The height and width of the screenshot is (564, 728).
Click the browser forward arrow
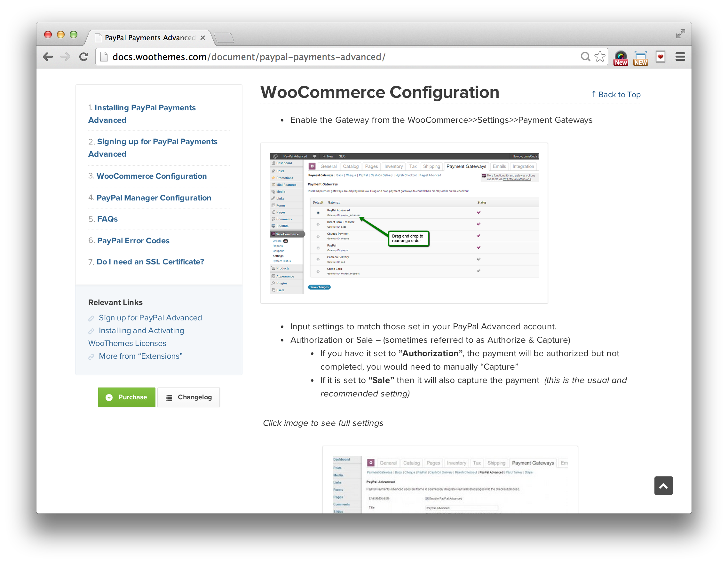pos(66,57)
